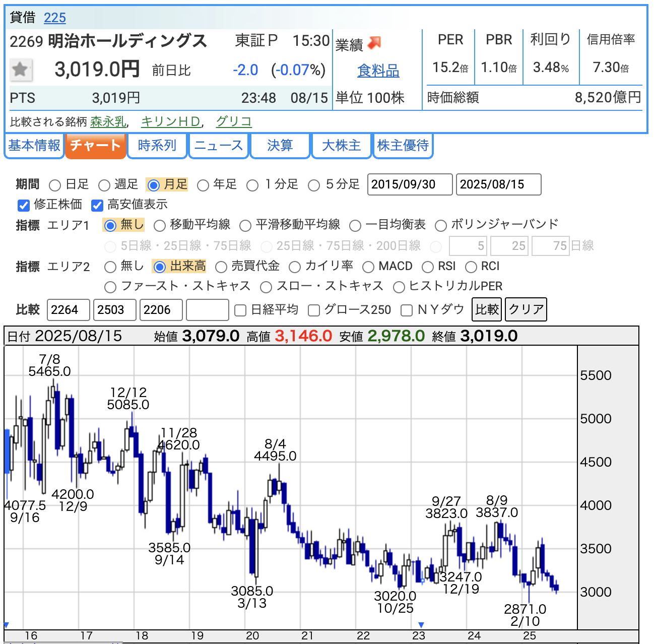Viewport: 654px width, 644px height.
Task: Select 一目均衡表 indicator
Action: point(355,225)
